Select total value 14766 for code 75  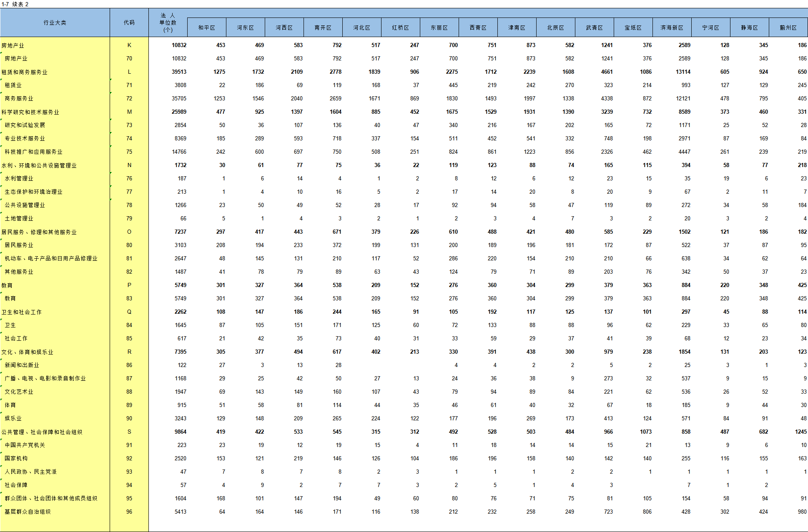[179, 152]
